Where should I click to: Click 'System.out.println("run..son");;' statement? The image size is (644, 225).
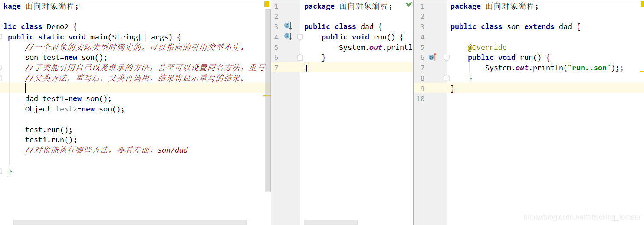[x=554, y=68]
